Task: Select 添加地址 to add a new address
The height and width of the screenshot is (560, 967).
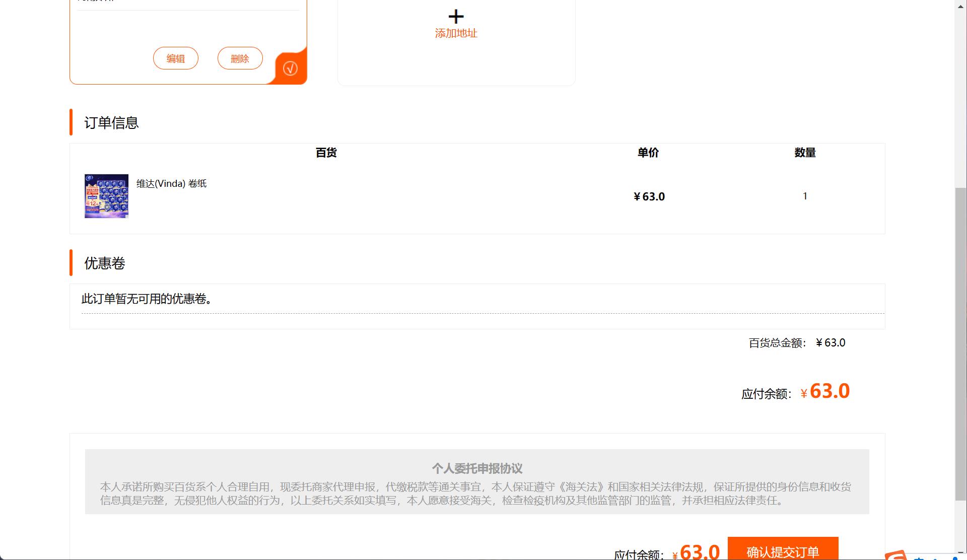Action: point(456,33)
